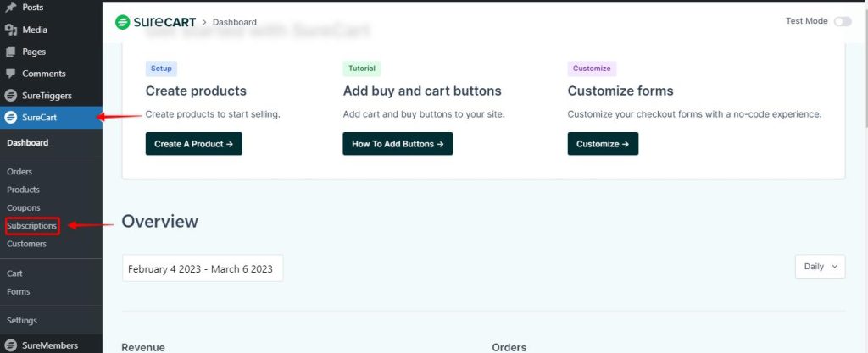Select Coupons from the sidebar menu
868x353 pixels.
(23, 207)
